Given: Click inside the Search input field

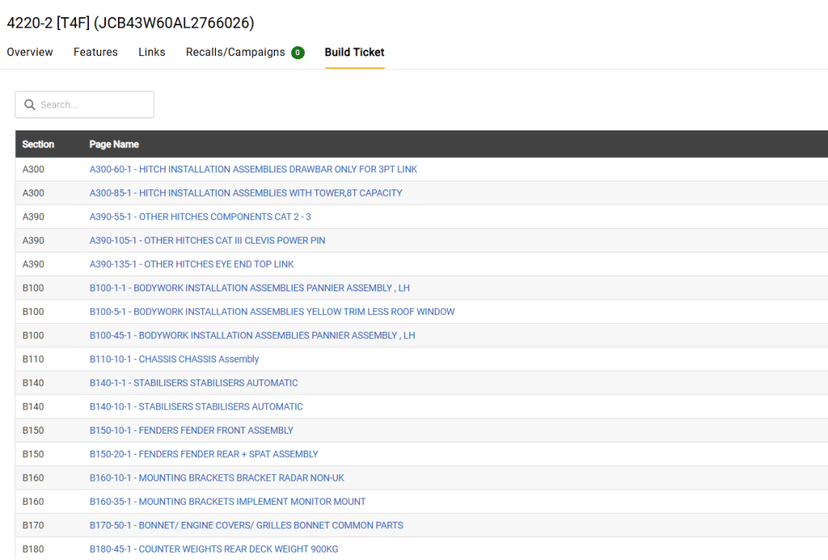Looking at the screenshot, I should [93, 105].
